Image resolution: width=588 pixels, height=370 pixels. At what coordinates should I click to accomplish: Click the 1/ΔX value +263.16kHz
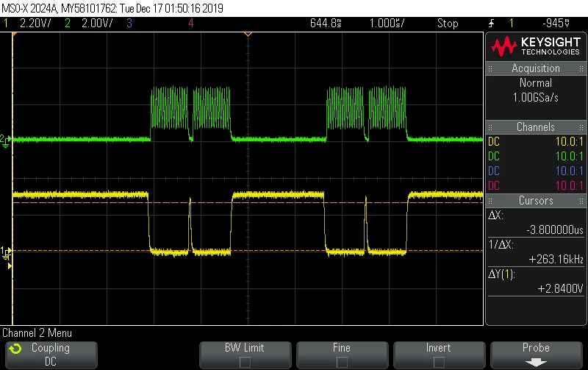(x=556, y=260)
